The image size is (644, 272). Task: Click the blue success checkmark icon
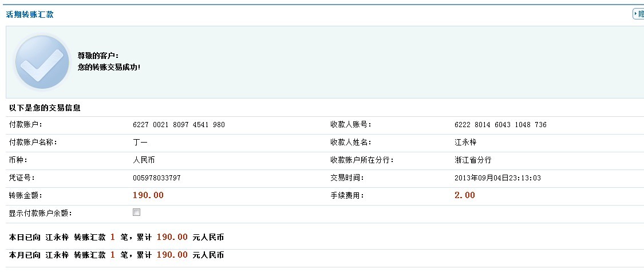click(42, 62)
